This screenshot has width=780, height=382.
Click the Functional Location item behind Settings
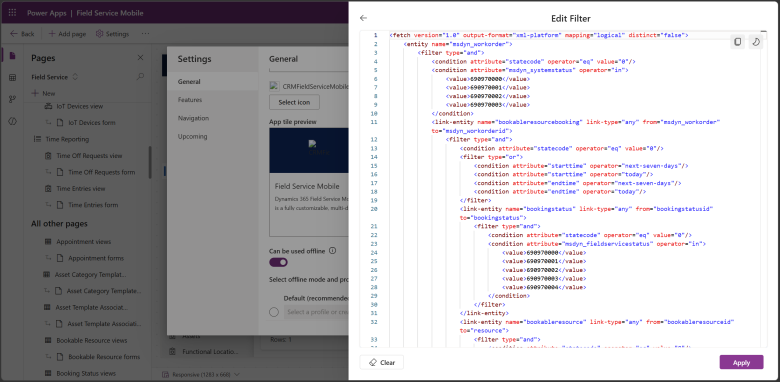click(x=211, y=352)
